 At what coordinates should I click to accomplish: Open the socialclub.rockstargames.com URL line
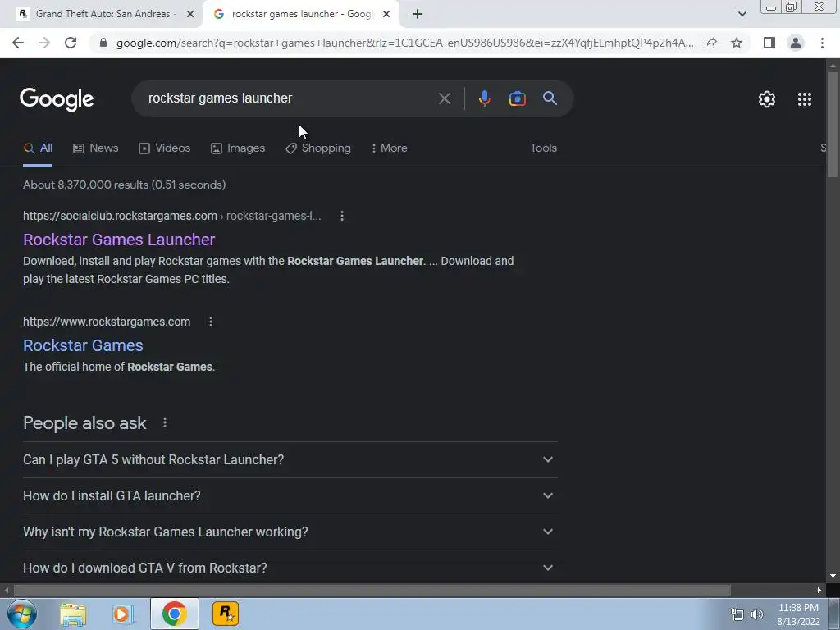[x=172, y=216]
